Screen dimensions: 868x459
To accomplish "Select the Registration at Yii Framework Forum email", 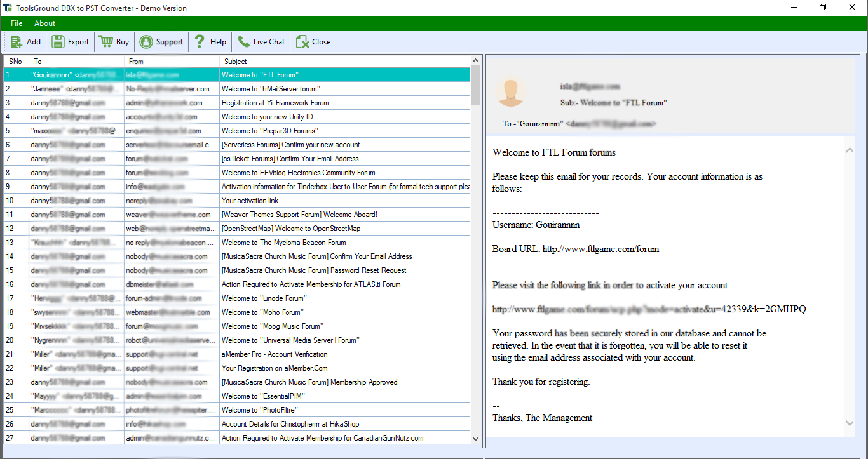I will (x=275, y=103).
